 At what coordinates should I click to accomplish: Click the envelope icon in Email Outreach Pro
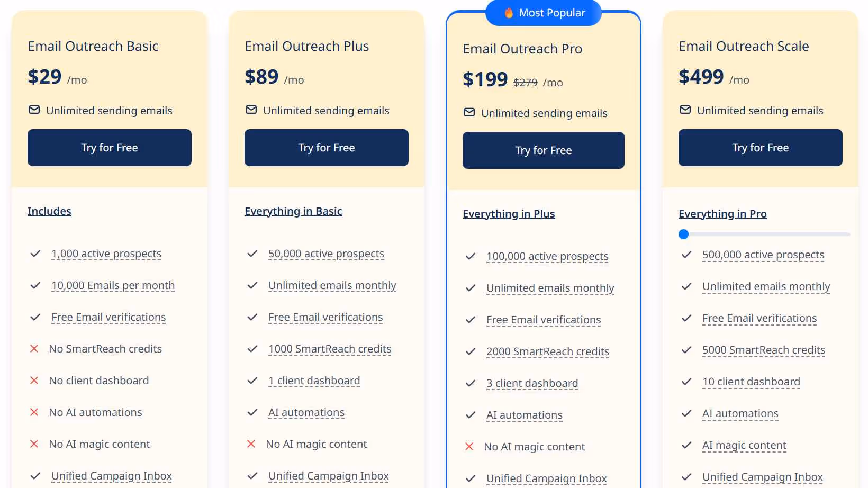coord(469,112)
